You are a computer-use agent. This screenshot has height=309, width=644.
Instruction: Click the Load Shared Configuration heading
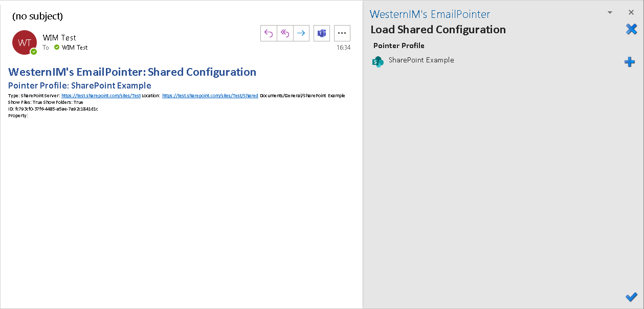[x=438, y=30]
